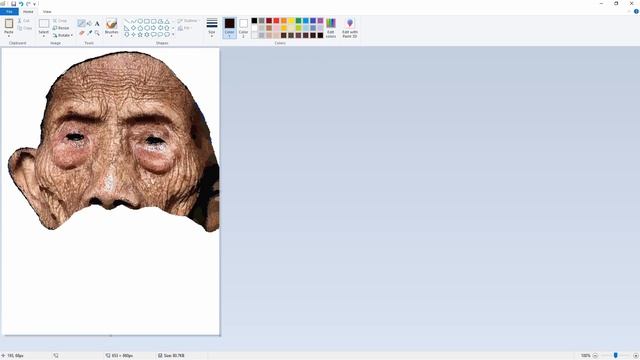Click the Copy button

[x=25, y=28]
